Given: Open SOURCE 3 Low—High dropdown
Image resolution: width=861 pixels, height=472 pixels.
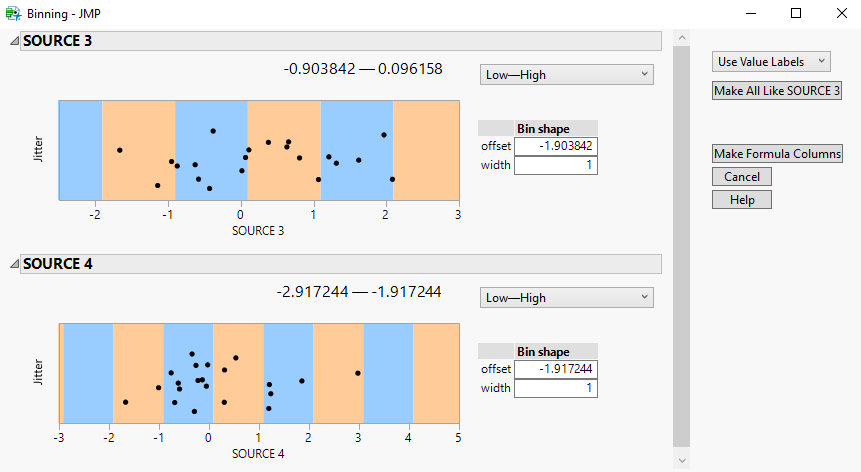Looking at the screenshot, I should pyautogui.click(x=566, y=74).
